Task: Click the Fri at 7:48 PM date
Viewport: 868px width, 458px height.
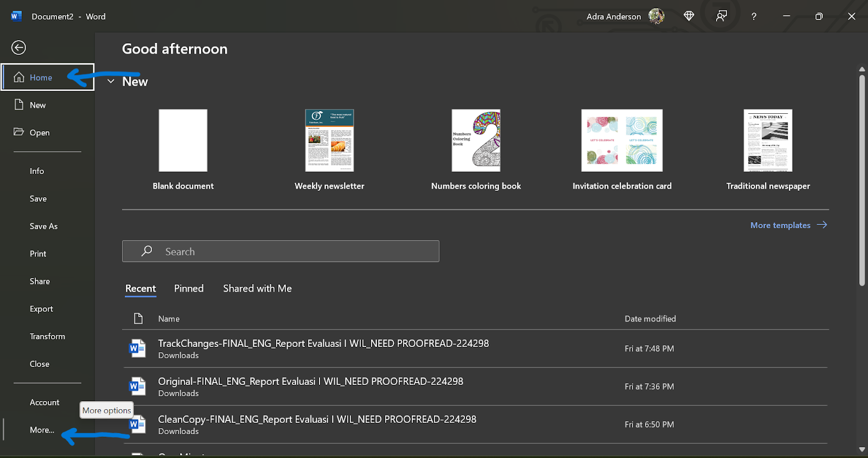Action: click(649, 349)
